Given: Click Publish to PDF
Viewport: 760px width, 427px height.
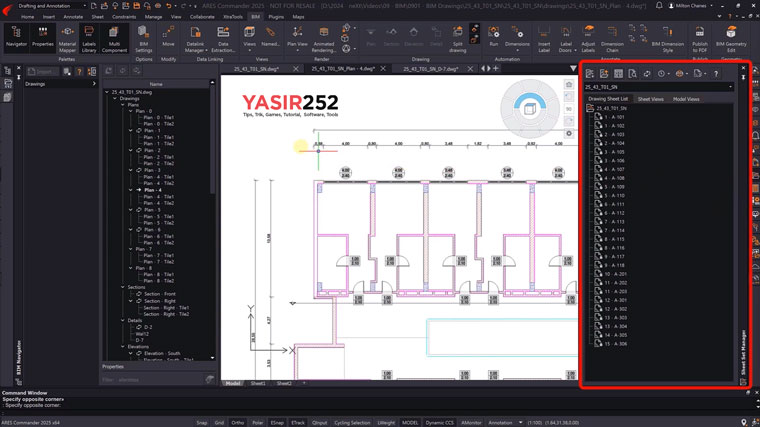Looking at the screenshot, I should pyautogui.click(x=700, y=39).
